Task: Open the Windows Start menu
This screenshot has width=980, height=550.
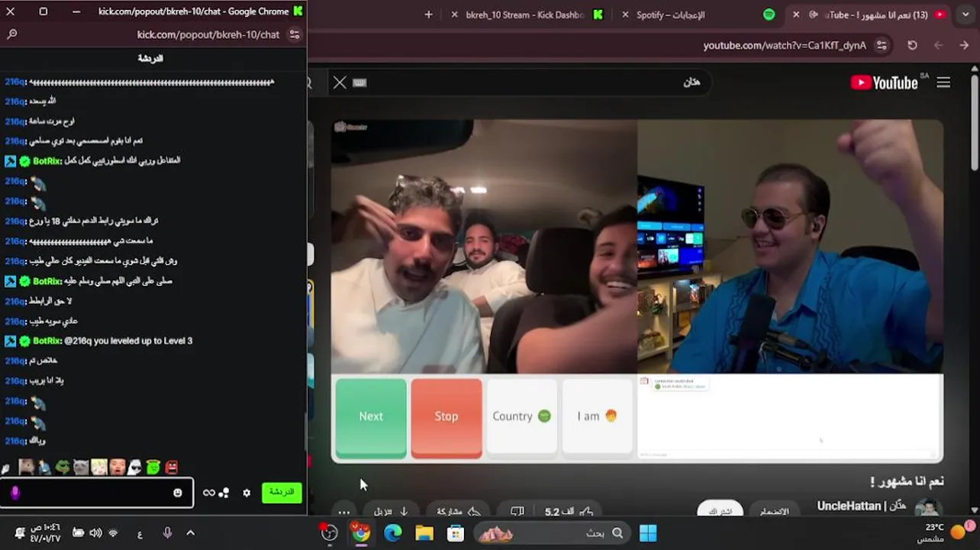Action: tap(648, 533)
